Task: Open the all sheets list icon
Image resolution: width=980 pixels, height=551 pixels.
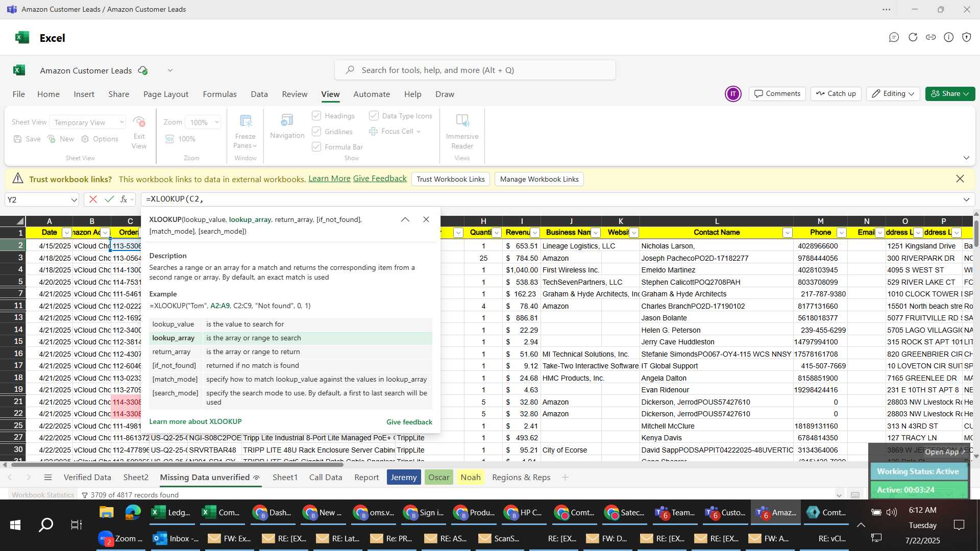Action: tap(48, 478)
